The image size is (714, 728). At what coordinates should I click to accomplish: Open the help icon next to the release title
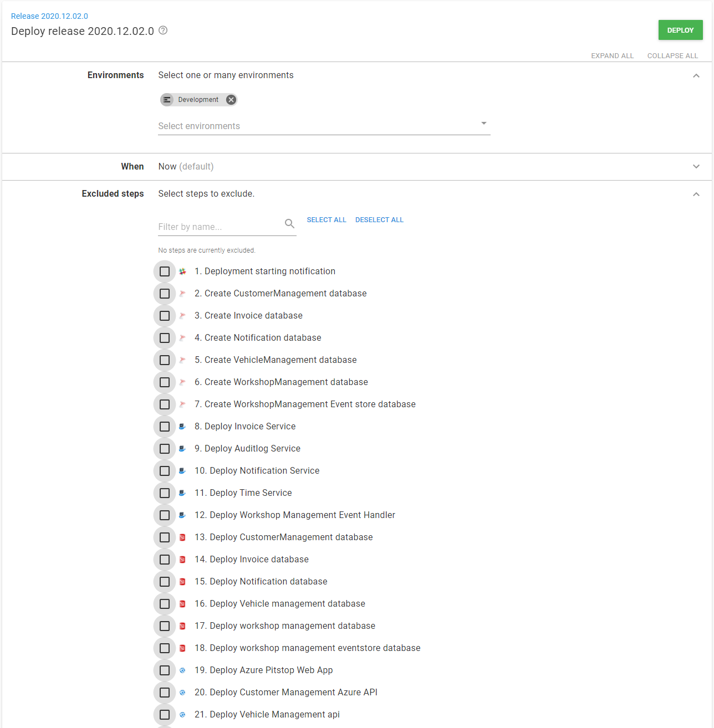click(x=162, y=30)
